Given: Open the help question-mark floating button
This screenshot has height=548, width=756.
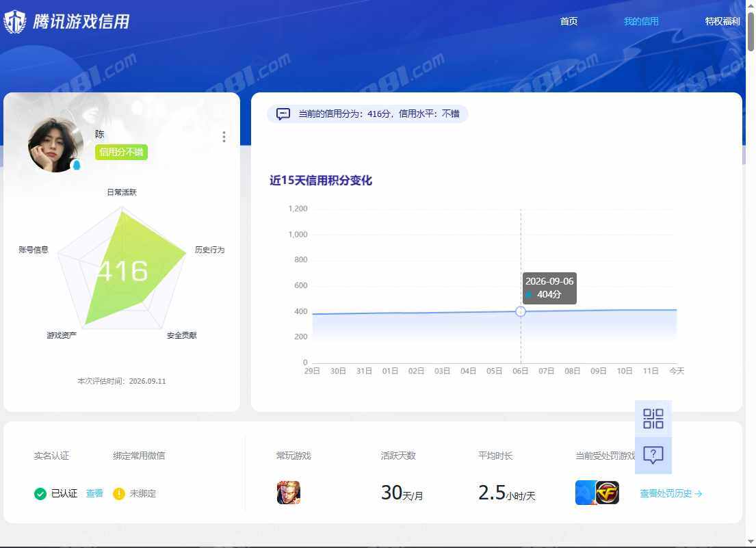Looking at the screenshot, I should tap(653, 455).
